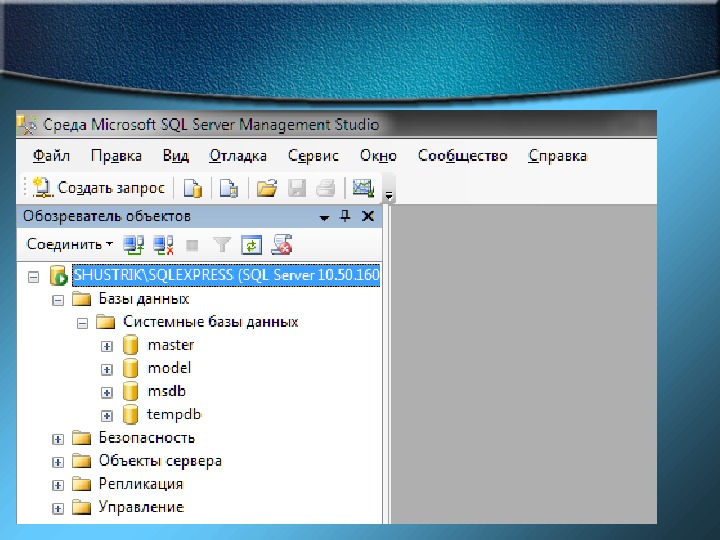
Task: Click the second new query file icon
Action: 229,188
